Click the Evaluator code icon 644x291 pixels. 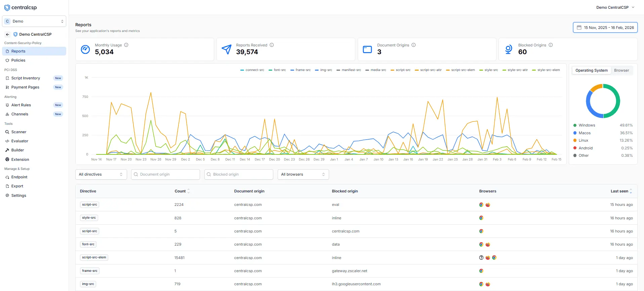pos(7,141)
